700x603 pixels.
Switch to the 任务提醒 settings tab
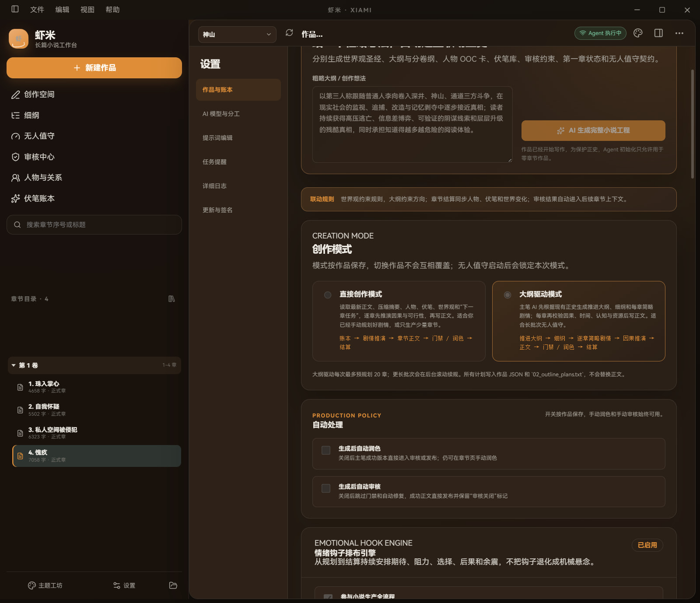pyautogui.click(x=238, y=162)
